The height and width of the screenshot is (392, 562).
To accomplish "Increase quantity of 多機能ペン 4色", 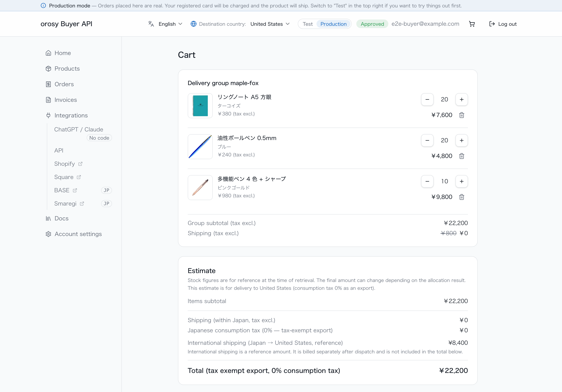I will [x=461, y=181].
